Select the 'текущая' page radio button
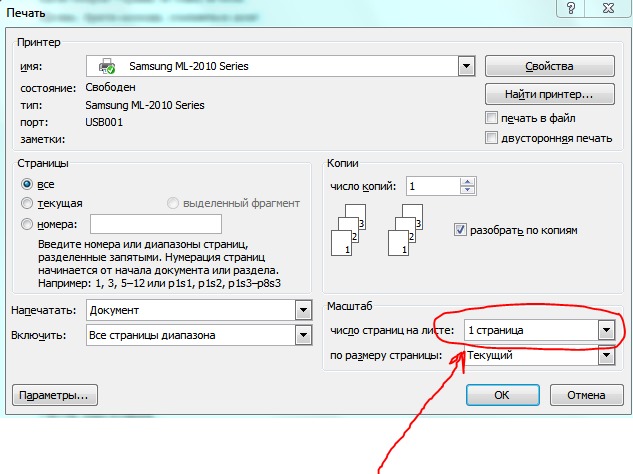633x474 pixels. [x=27, y=203]
